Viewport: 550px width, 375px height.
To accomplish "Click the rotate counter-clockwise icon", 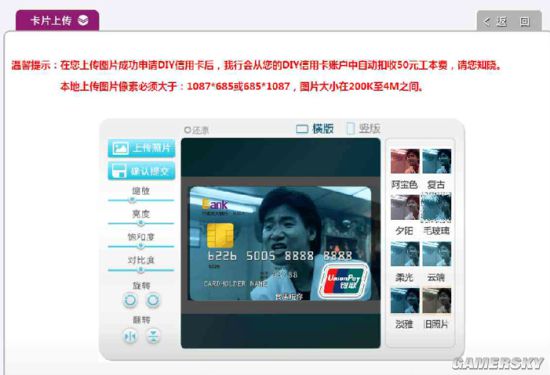I will pyautogui.click(x=130, y=301).
